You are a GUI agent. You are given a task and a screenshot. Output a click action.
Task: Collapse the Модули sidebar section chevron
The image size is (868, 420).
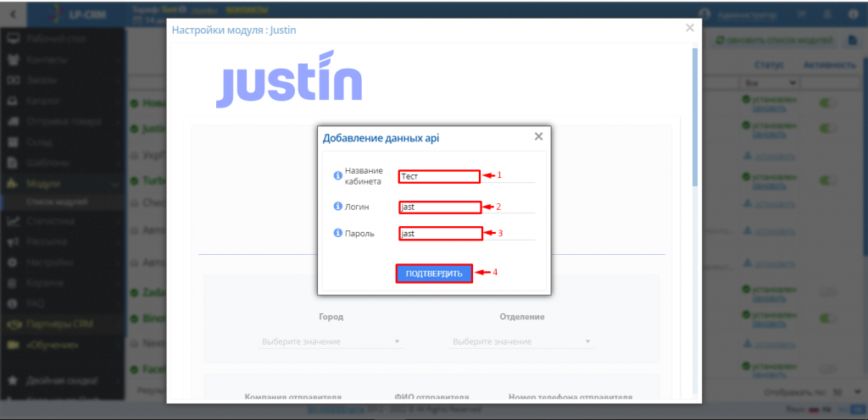(115, 184)
